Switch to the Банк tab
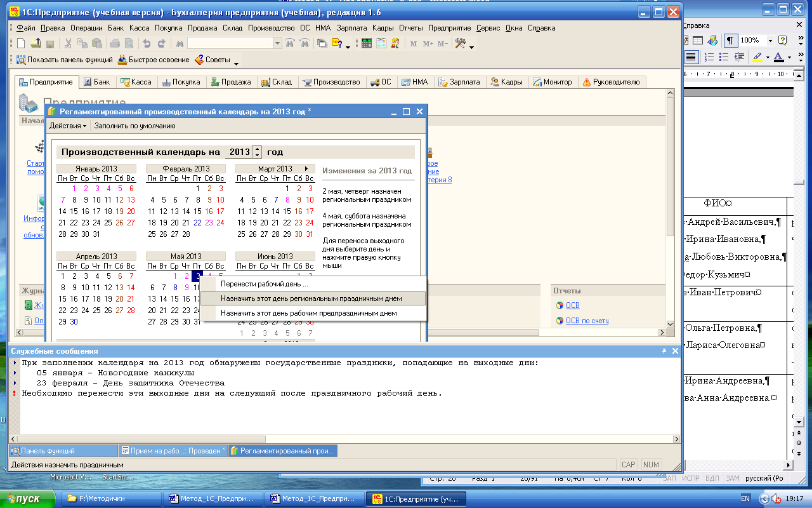812x508 pixels. [x=96, y=82]
